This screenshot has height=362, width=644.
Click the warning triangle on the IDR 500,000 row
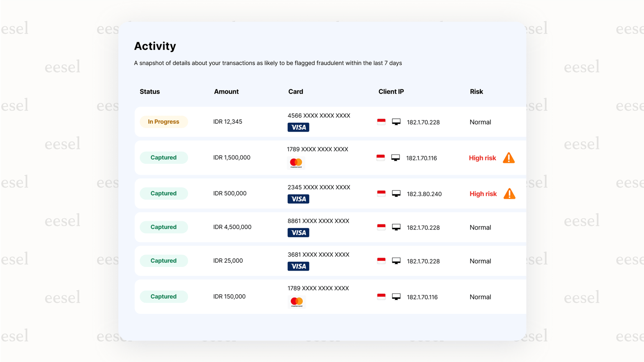[510, 194]
